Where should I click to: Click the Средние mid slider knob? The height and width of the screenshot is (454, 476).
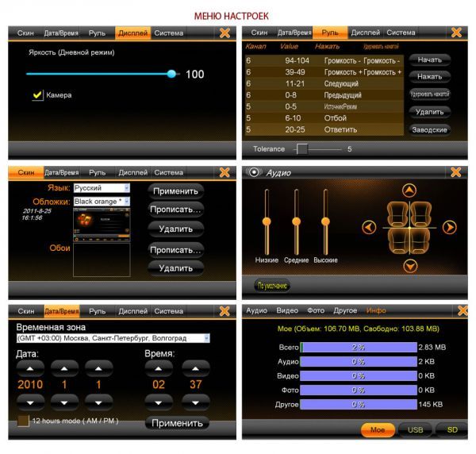pyautogui.click(x=296, y=221)
